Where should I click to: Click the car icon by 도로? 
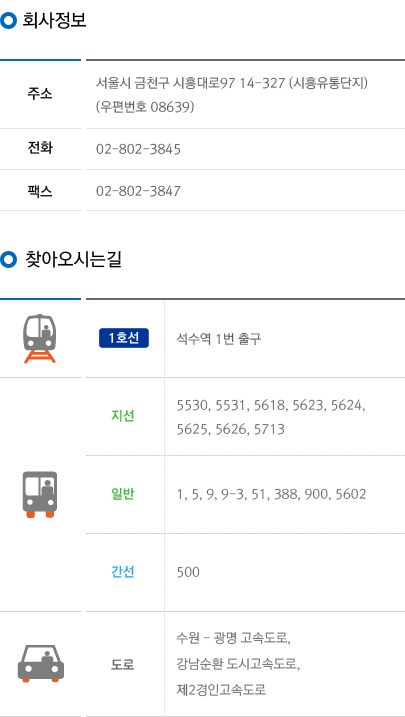coord(41,663)
